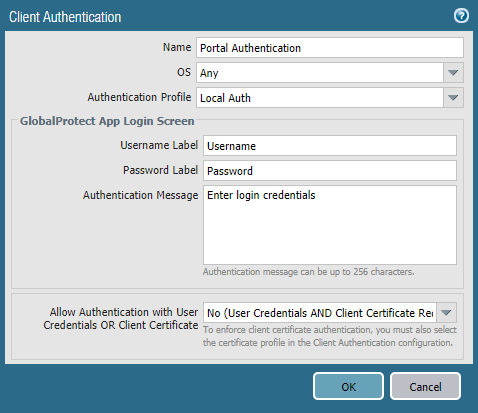Click the Name label text
The width and height of the screenshot is (478, 413).
[x=177, y=47]
